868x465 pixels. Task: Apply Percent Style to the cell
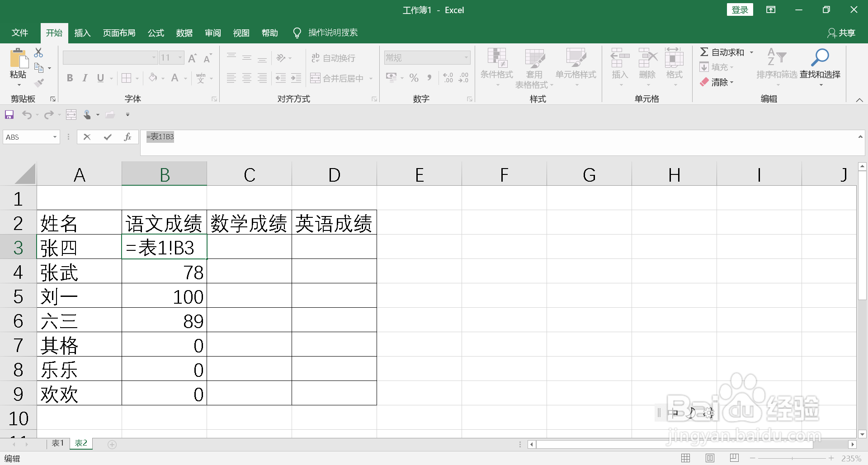(413, 77)
